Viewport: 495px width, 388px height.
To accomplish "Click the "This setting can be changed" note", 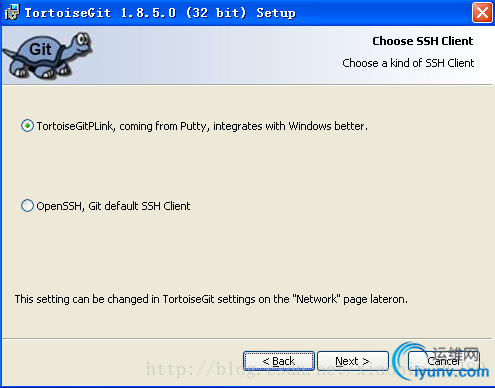I will pyautogui.click(x=211, y=299).
